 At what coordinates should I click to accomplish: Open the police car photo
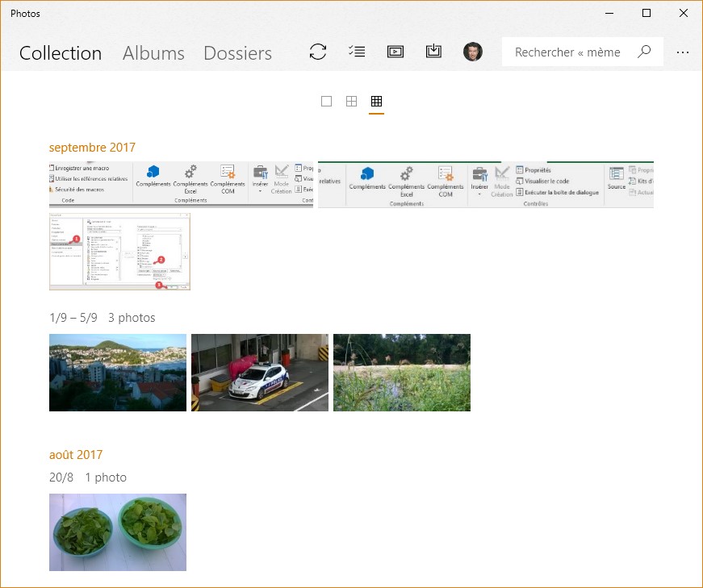coord(260,373)
